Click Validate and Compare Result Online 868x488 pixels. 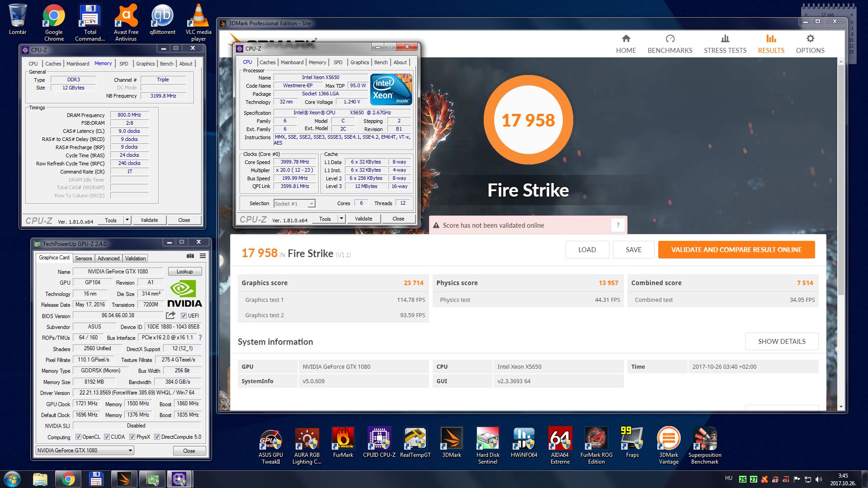[736, 250]
